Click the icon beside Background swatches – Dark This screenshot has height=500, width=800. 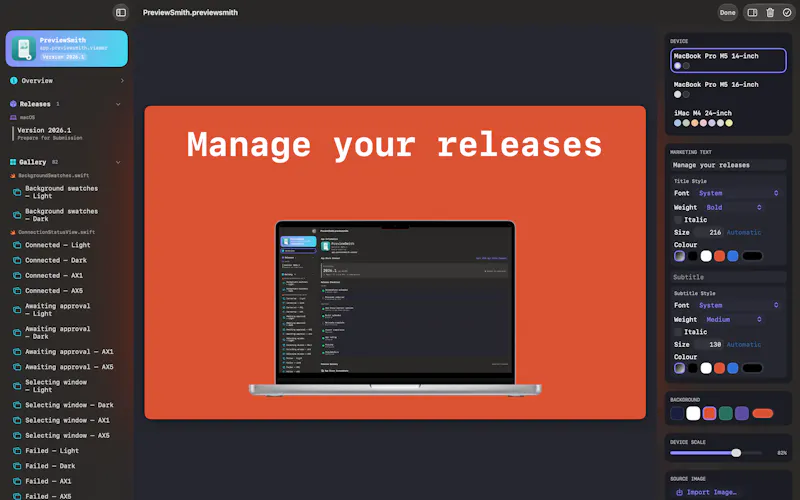tap(17, 215)
